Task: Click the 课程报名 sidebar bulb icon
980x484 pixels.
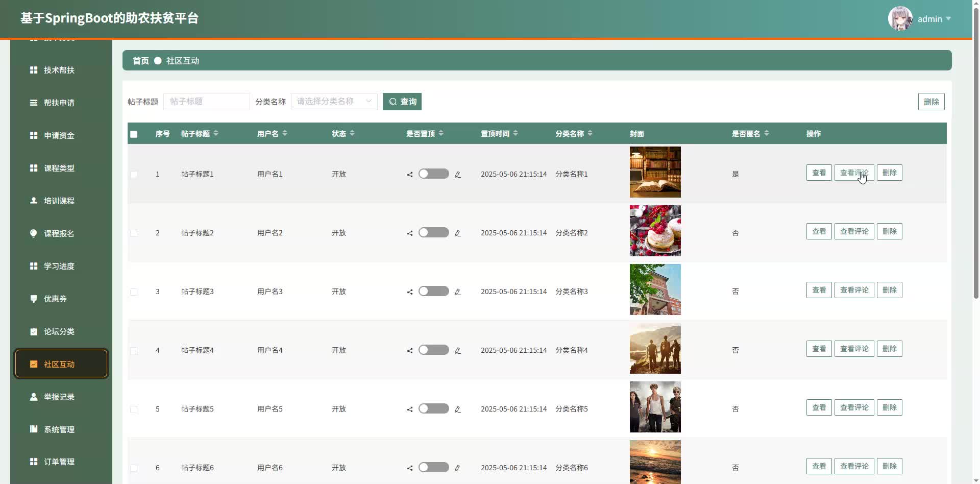Action: point(34,233)
